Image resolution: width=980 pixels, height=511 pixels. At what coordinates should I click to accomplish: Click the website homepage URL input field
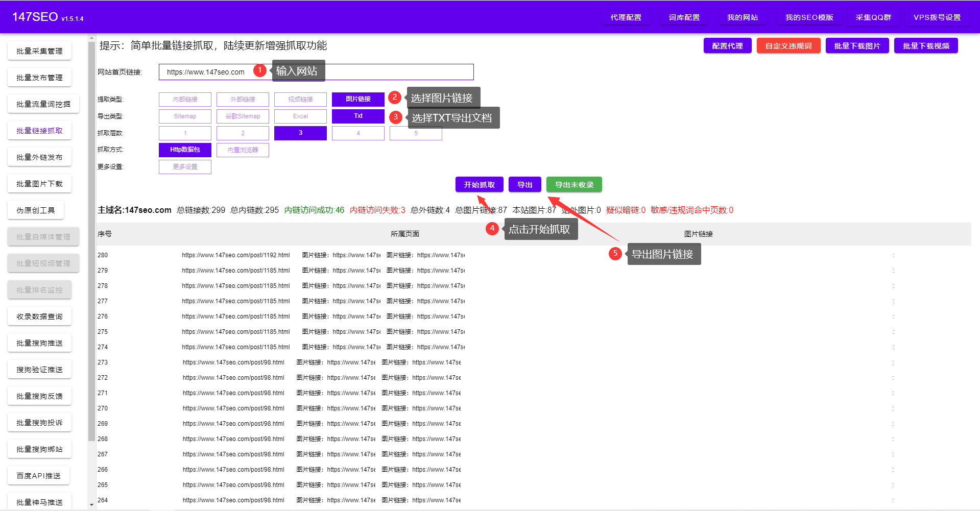pos(316,72)
